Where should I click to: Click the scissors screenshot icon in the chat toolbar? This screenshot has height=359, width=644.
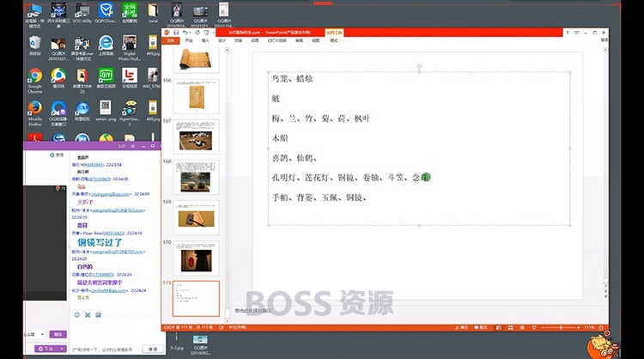point(88,315)
